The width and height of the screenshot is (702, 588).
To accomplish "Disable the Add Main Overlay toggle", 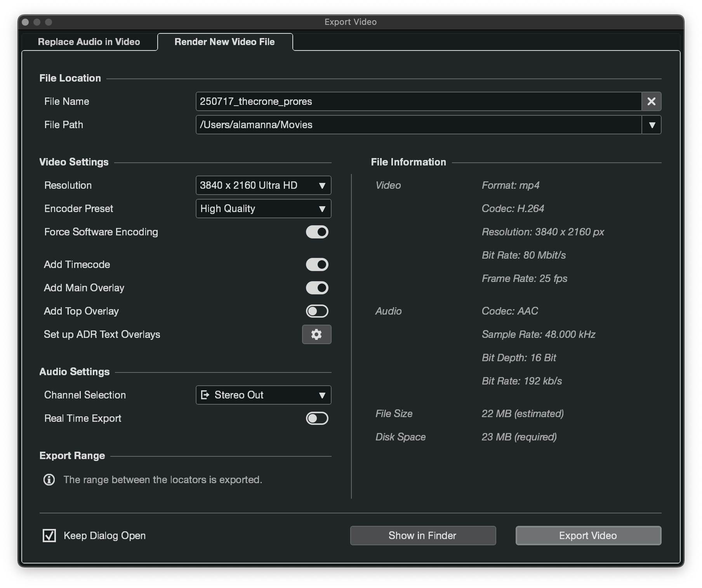I will click(x=317, y=288).
